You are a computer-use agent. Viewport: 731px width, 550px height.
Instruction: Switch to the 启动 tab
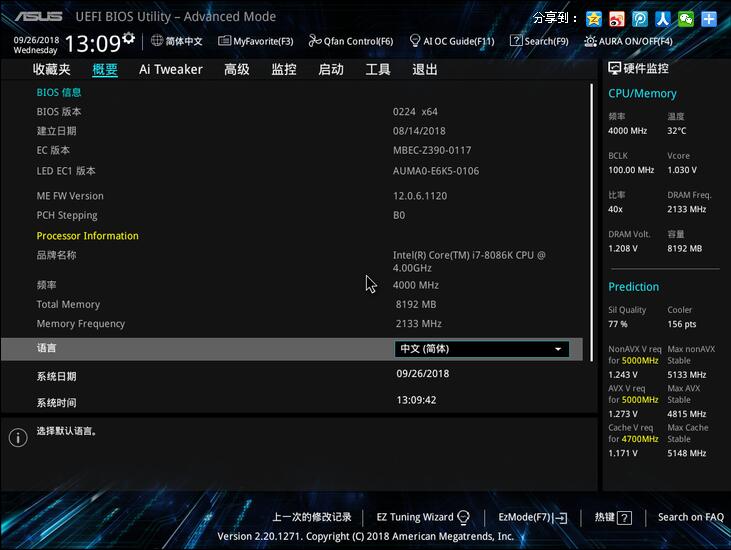pos(331,69)
